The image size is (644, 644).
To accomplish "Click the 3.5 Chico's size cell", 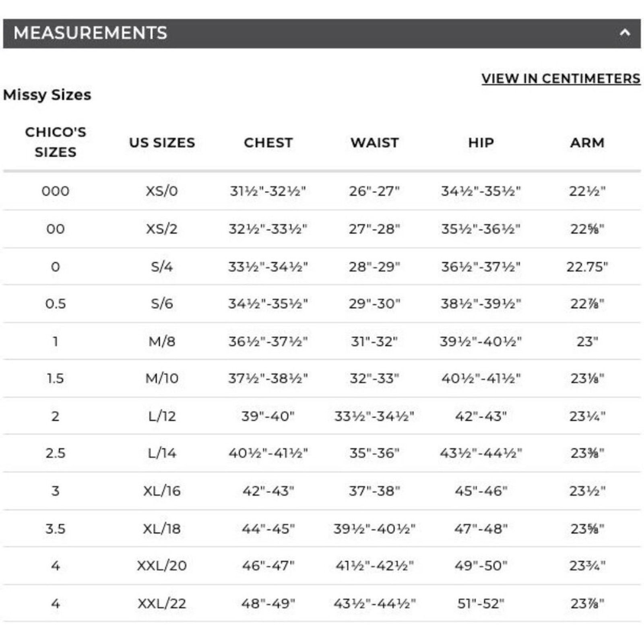I will [56, 528].
